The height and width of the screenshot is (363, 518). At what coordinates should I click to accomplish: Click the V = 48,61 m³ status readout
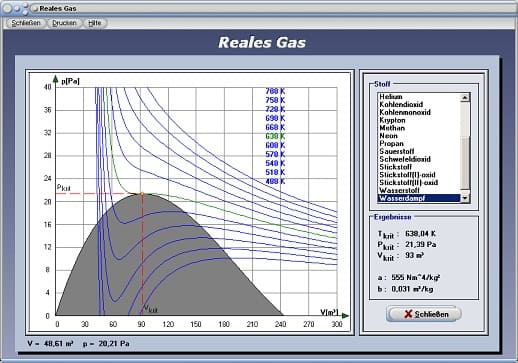point(50,343)
